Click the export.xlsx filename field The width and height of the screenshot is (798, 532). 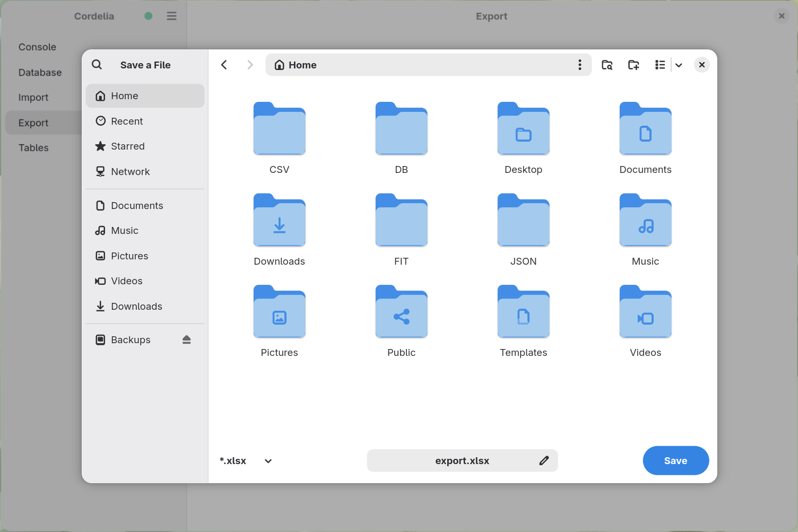click(x=462, y=460)
